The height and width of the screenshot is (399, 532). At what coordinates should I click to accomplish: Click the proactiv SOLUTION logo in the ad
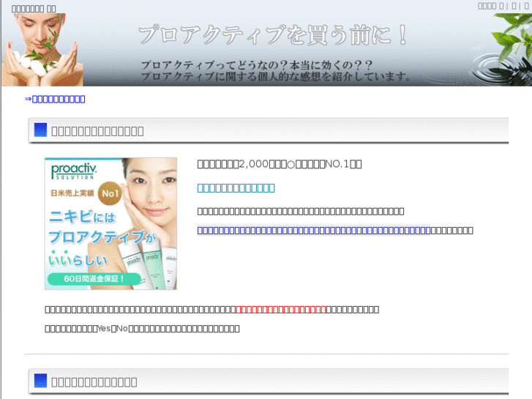74,171
